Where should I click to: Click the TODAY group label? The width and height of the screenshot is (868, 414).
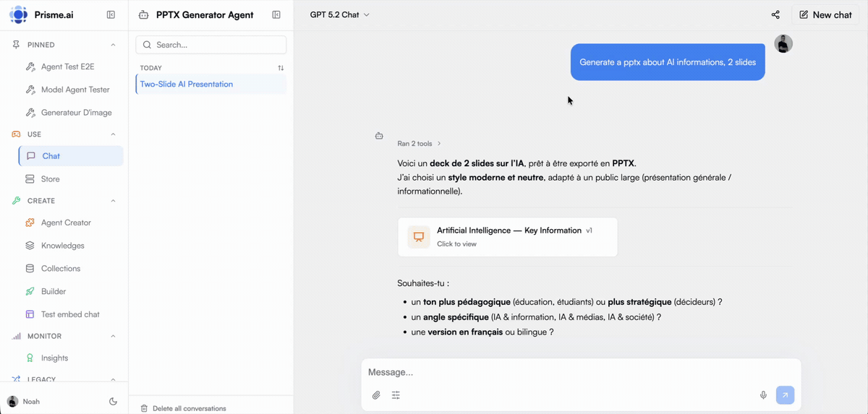pos(151,68)
